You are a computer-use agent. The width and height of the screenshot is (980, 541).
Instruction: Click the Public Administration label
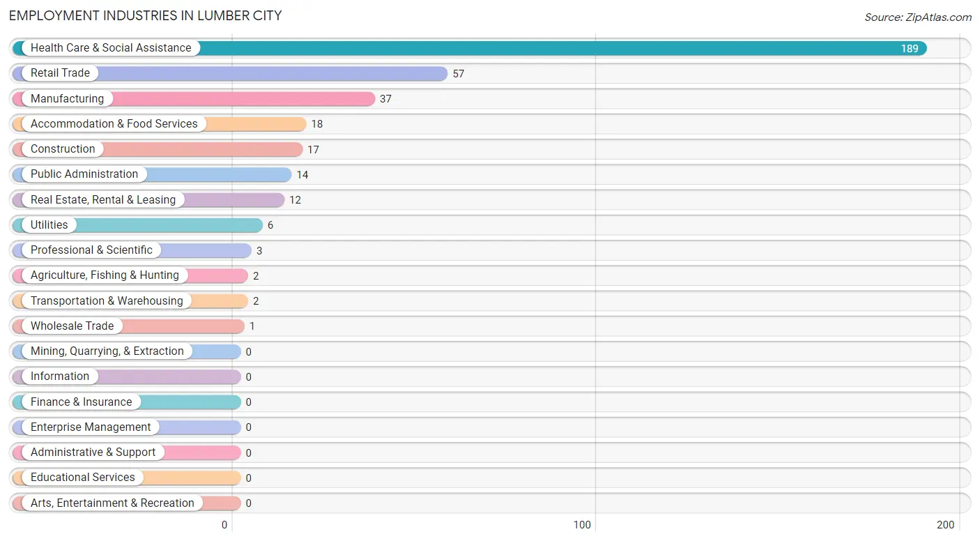(x=84, y=174)
